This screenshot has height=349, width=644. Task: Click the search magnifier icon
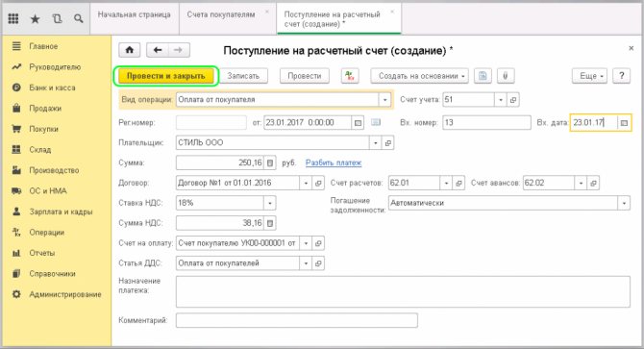click(79, 18)
